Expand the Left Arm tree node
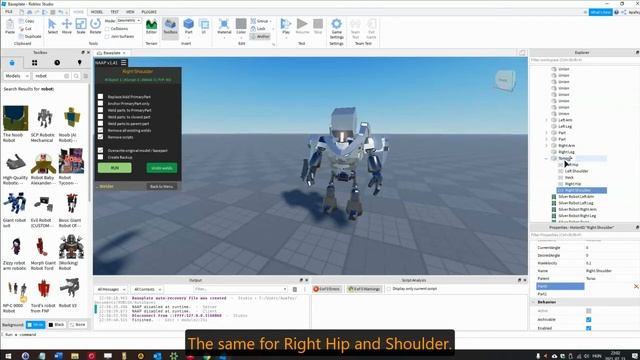 547,120
